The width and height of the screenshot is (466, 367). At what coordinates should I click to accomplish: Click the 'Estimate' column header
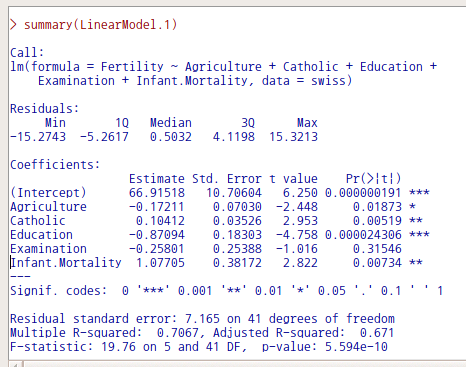coord(157,179)
